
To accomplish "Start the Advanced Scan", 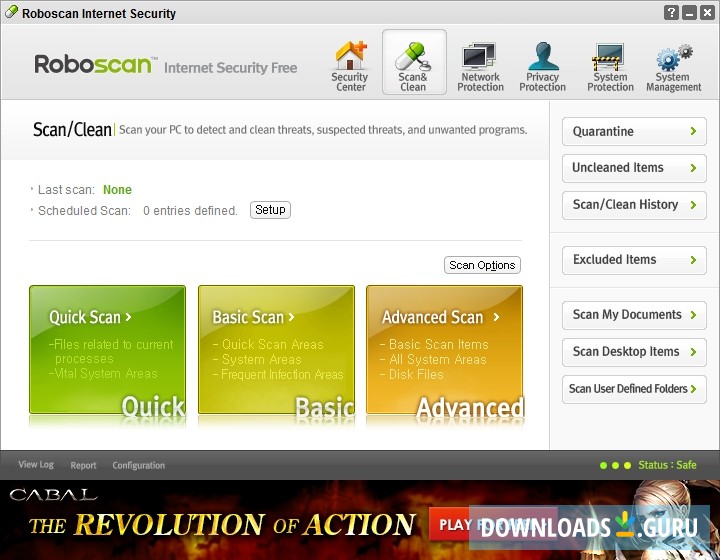I will pos(444,350).
